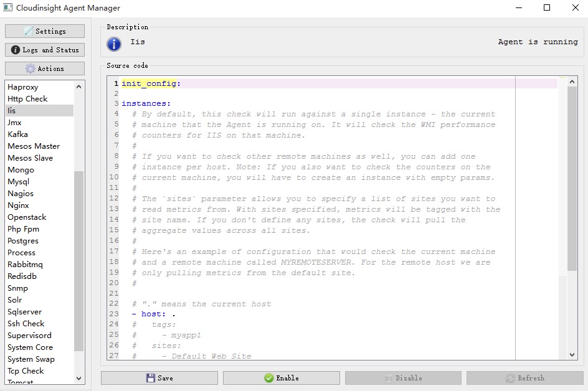Select Openstack in the check list
Image resolution: width=588 pixels, height=391 pixels.
pos(40,217)
